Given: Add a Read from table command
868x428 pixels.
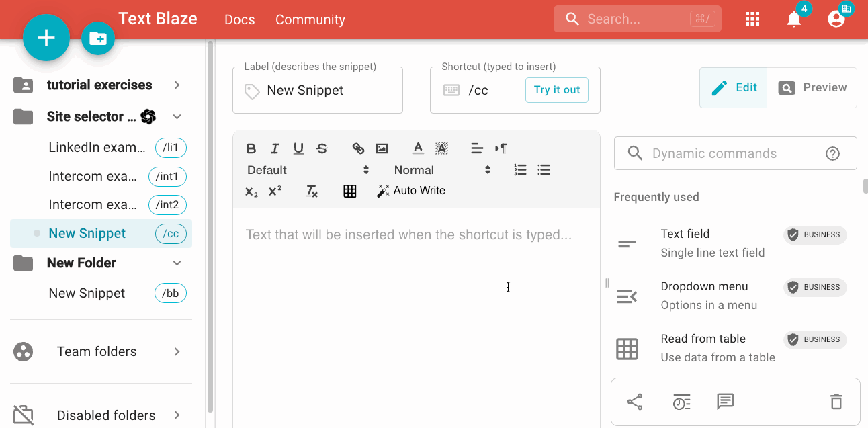Looking at the screenshot, I should pos(730,348).
